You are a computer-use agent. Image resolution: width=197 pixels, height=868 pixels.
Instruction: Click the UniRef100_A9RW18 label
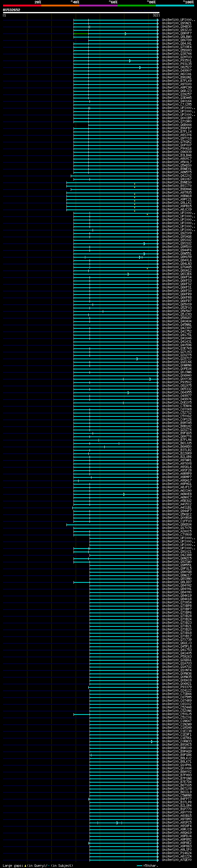coord(176,196)
